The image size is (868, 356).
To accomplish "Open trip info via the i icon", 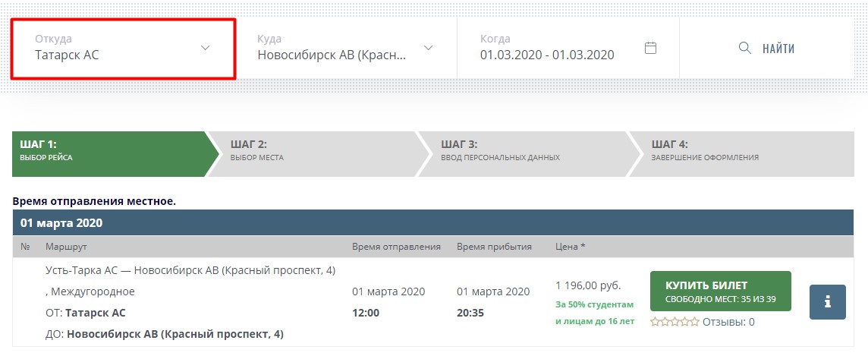I will click(828, 302).
